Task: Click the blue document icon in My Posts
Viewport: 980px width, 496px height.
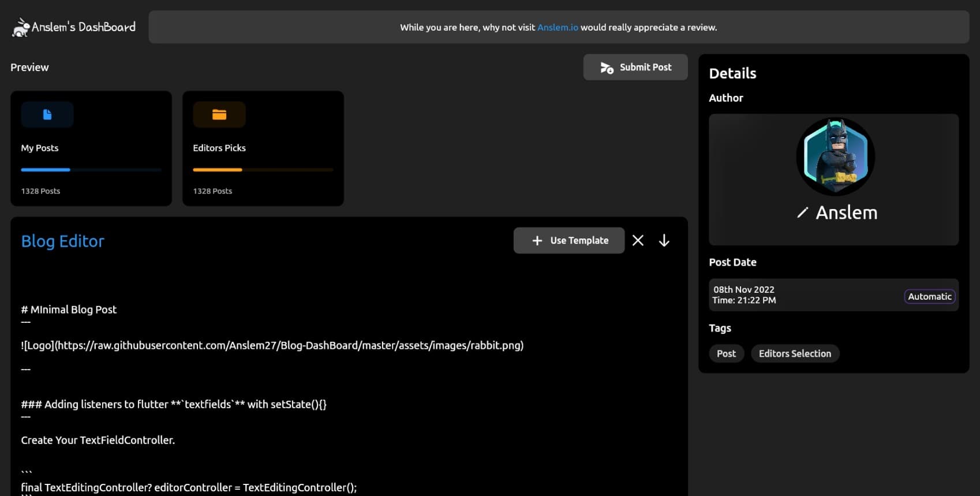Action: tap(47, 114)
